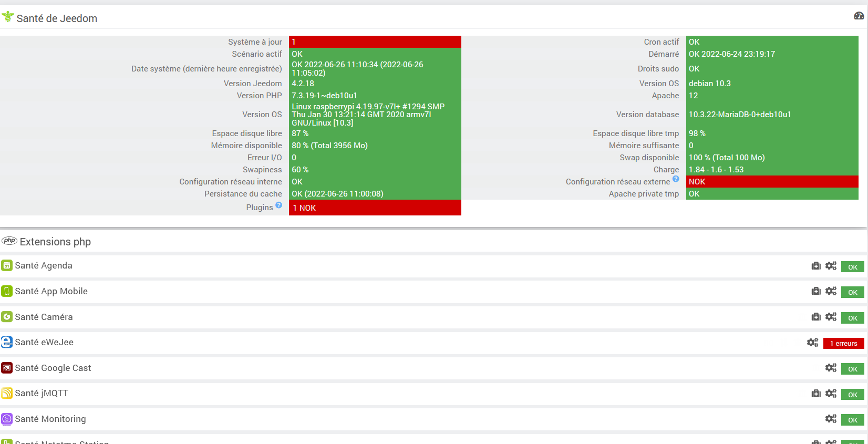Click the dashboard gauge icon in the header
This screenshot has height=444, width=868.
(x=859, y=16)
